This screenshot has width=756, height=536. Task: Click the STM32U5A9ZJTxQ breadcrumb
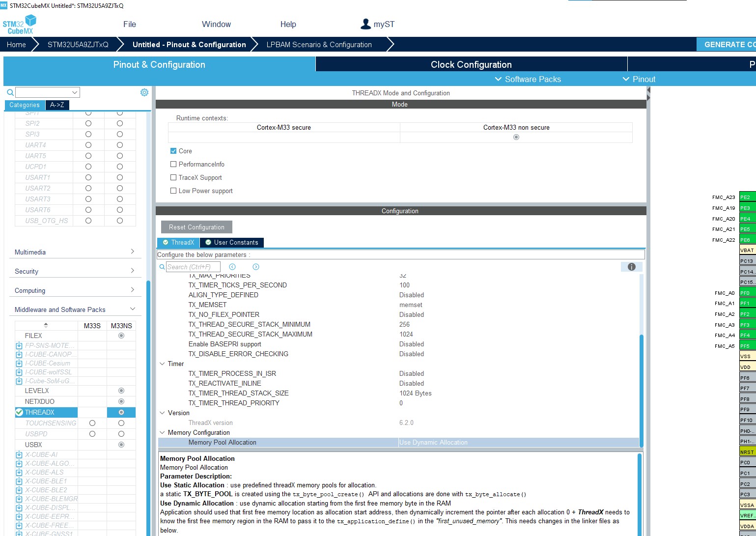[x=78, y=44]
